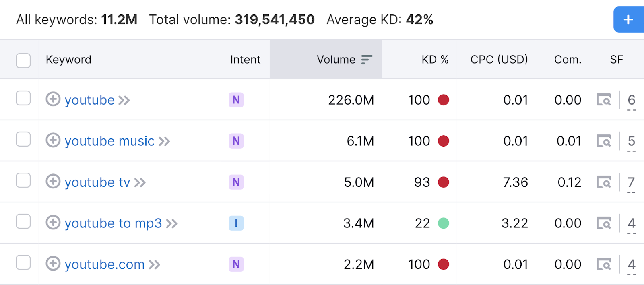This screenshot has width=644, height=285.
Task: Add youtube music using its plus circle icon
Action: (x=53, y=140)
